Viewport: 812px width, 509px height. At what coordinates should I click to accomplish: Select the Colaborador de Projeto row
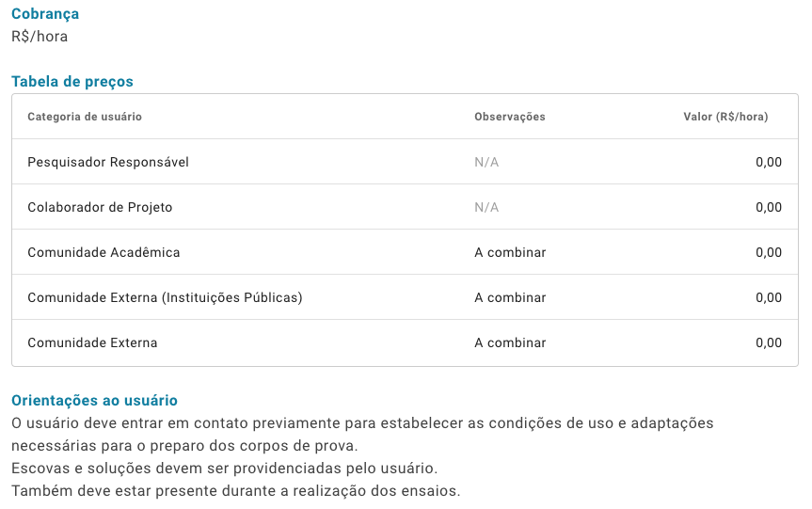405,207
